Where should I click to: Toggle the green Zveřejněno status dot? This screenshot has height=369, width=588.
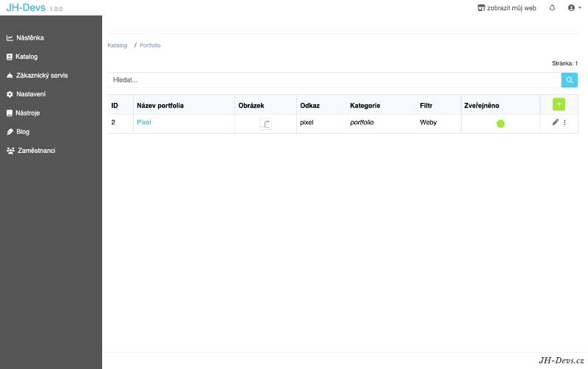click(x=501, y=123)
